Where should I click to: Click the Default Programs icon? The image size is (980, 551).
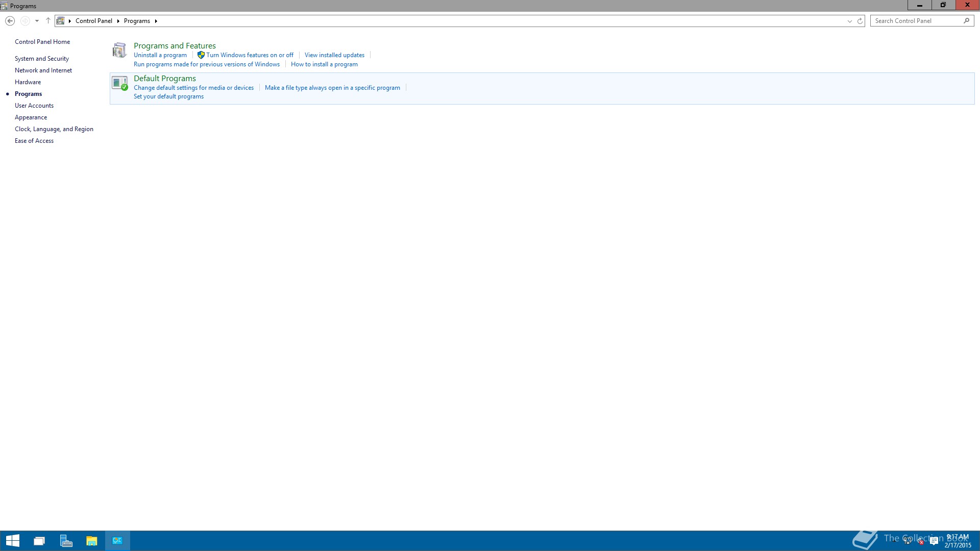pos(119,83)
